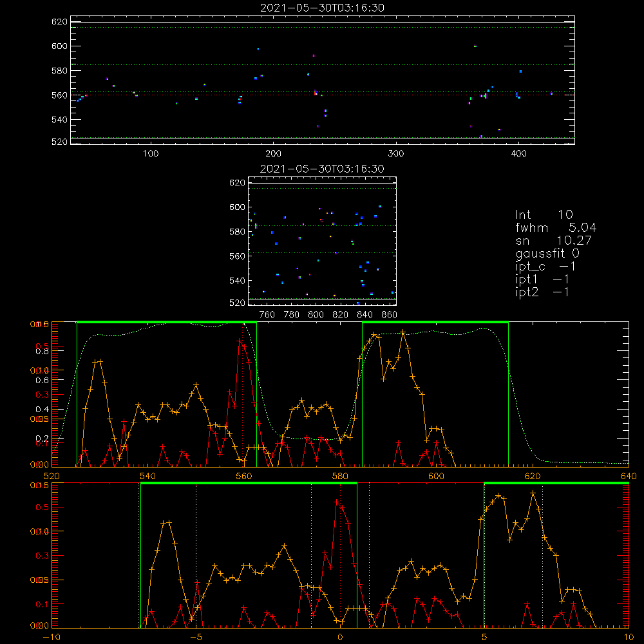
Task: Select the 'Int 10' readout text
Action: pos(544,214)
